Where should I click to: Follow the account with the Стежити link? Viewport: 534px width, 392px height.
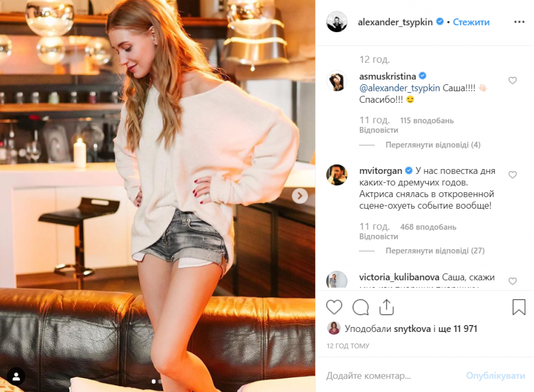[x=471, y=22]
